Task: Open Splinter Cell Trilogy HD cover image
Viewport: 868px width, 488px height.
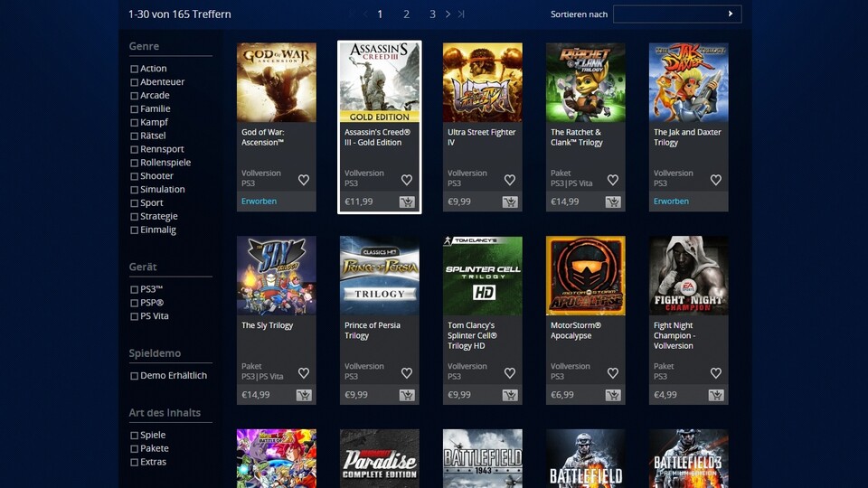Action: [x=482, y=276]
